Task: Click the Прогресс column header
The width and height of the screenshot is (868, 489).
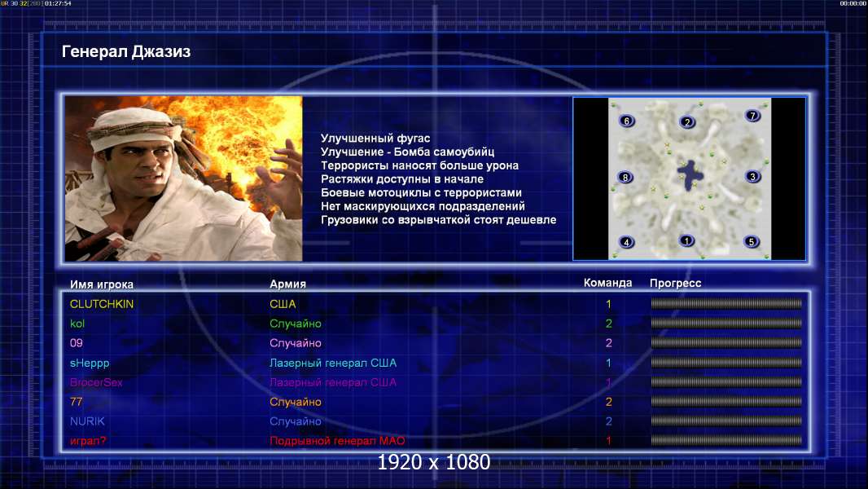Action: 675,283
